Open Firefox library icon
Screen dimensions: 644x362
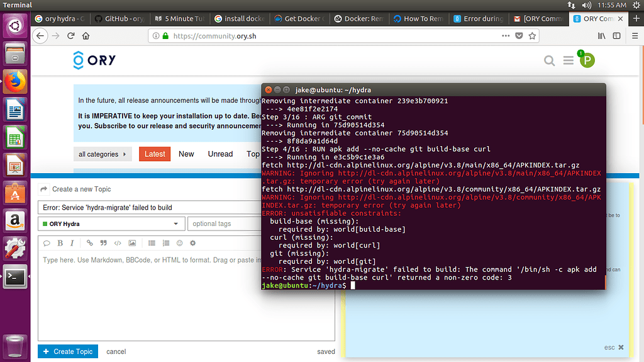pos(602,36)
